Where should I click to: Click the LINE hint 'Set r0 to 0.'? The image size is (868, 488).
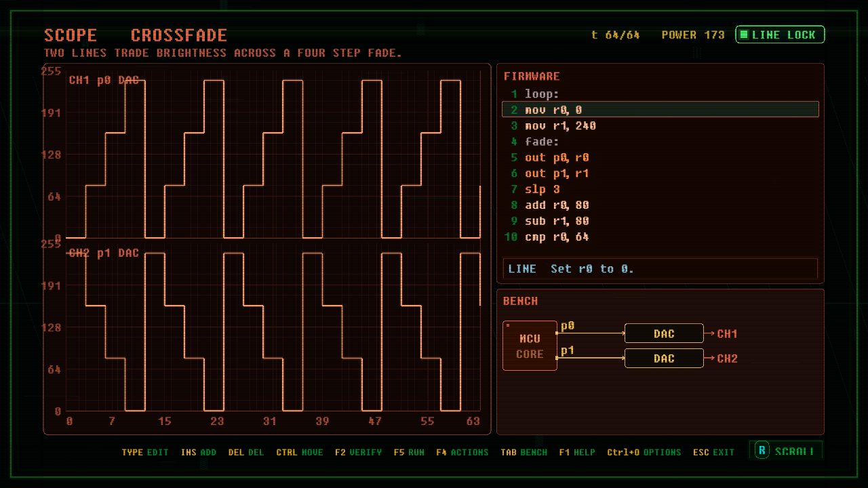pyautogui.click(x=660, y=269)
